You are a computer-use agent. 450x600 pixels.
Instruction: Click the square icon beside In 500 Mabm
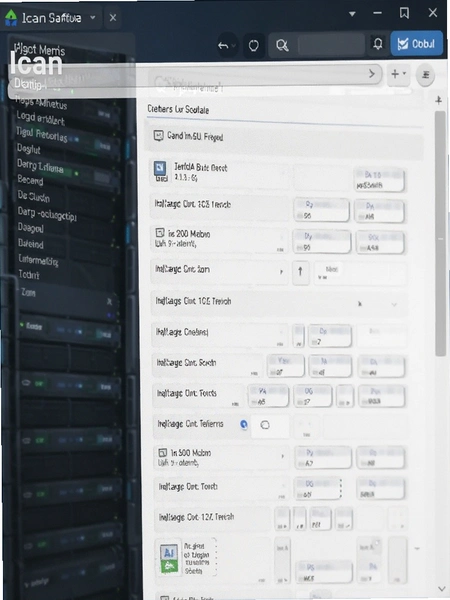coord(163,453)
